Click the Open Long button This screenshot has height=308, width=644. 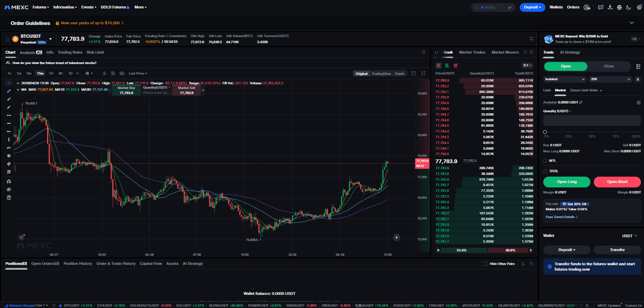pos(567,182)
